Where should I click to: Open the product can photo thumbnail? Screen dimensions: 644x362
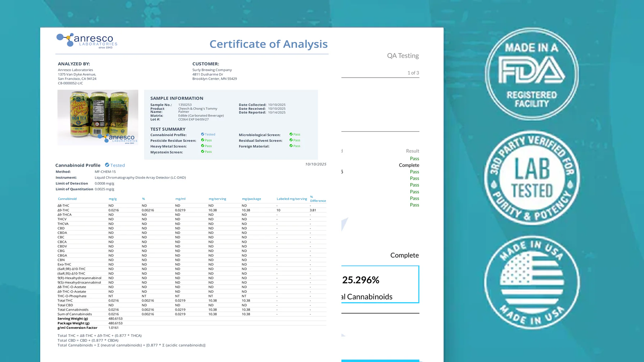pyautogui.click(x=98, y=117)
